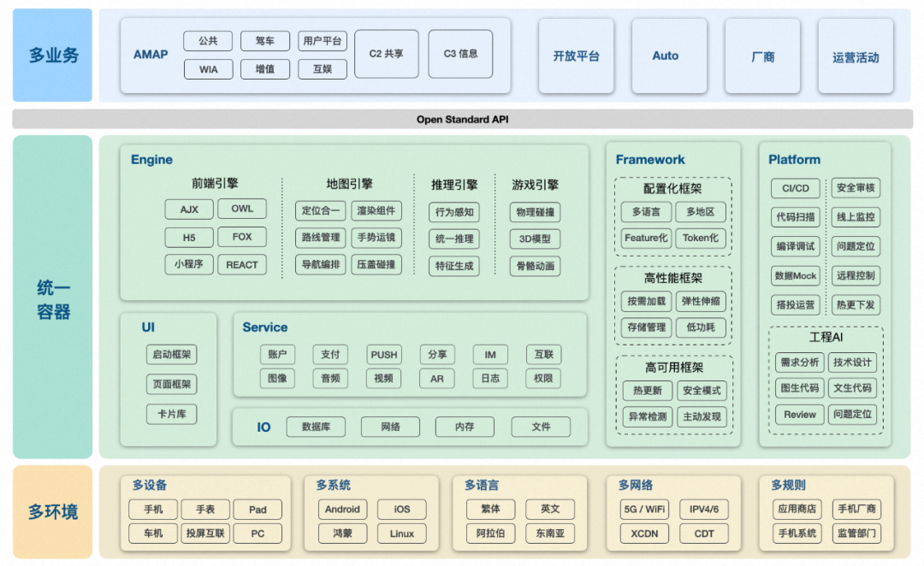This screenshot has height=566, width=924.
Task: Select the AJX frontend engine box
Action: click(189, 209)
